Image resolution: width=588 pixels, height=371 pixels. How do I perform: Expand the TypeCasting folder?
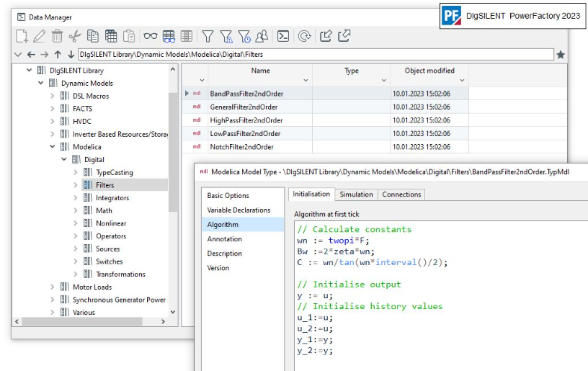click(76, 172)
